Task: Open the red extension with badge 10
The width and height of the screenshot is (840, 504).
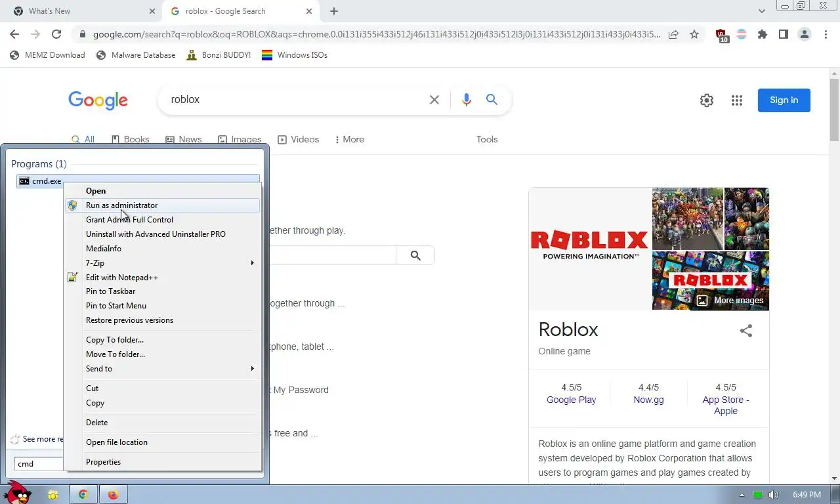Action: point(721,35)
